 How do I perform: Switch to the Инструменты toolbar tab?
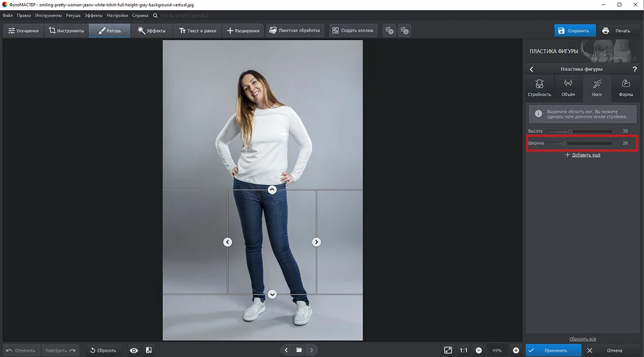pos(66,30)
